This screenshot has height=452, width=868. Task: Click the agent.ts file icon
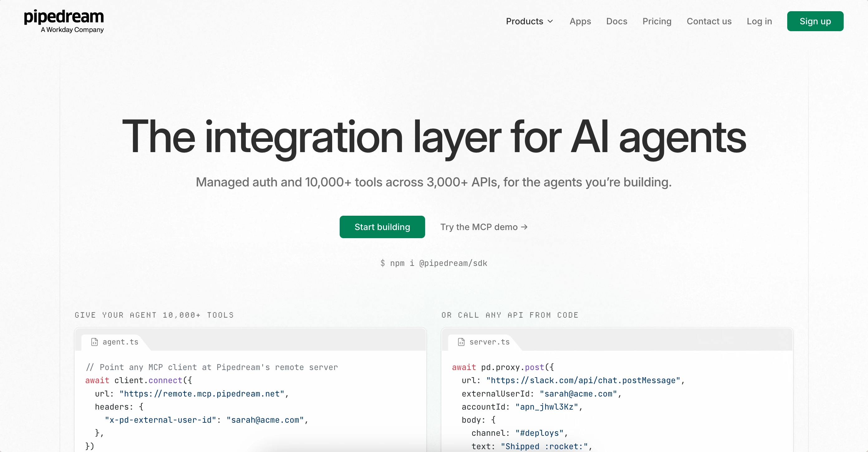95,342
